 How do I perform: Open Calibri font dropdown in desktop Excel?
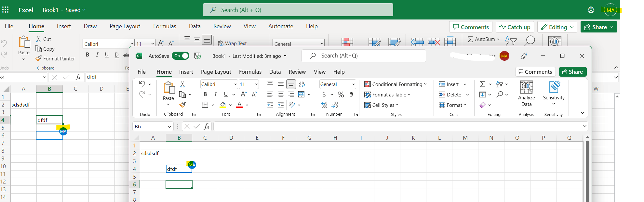tap(235, 84)
